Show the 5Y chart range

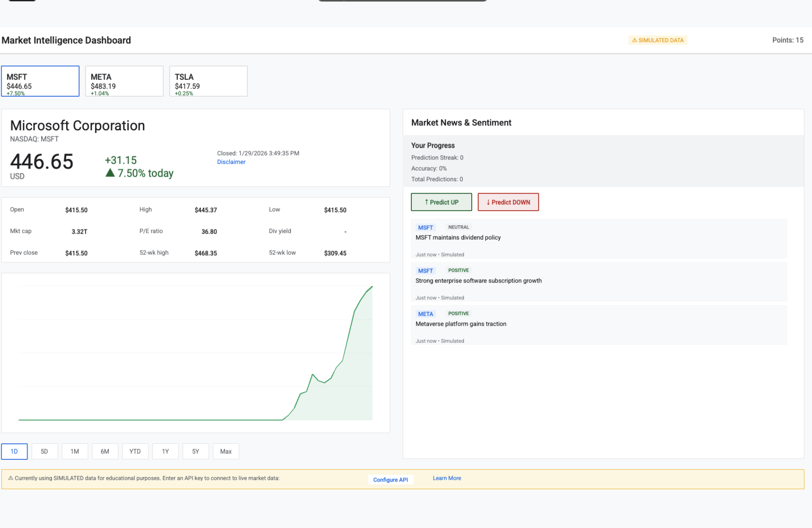(x=196, y=451)
